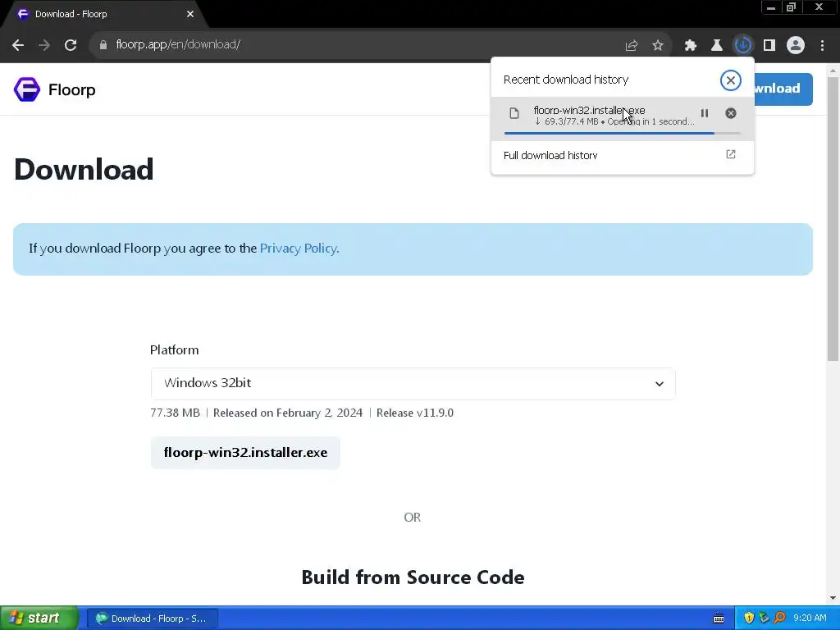Click the Recent download history title

tap(566, 80)
